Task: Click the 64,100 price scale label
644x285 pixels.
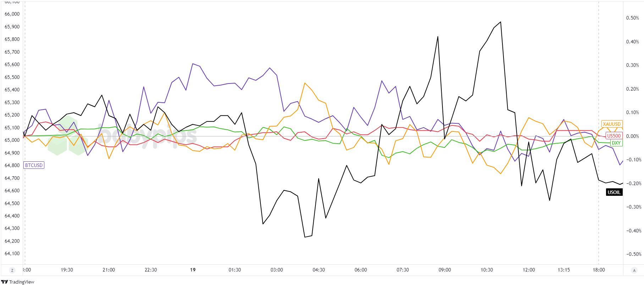Action: click(x=12, y=253)
